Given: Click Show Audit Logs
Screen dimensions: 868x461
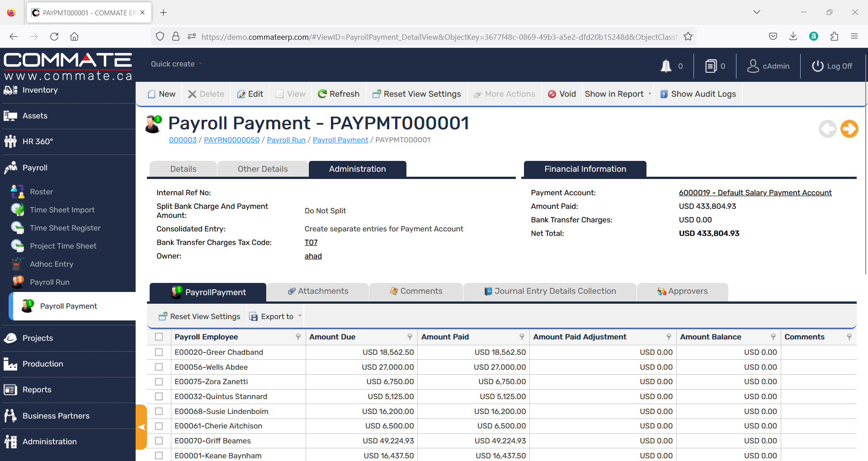Looking at the screenshot, I should pyautogui.click(x=698, y=94).
